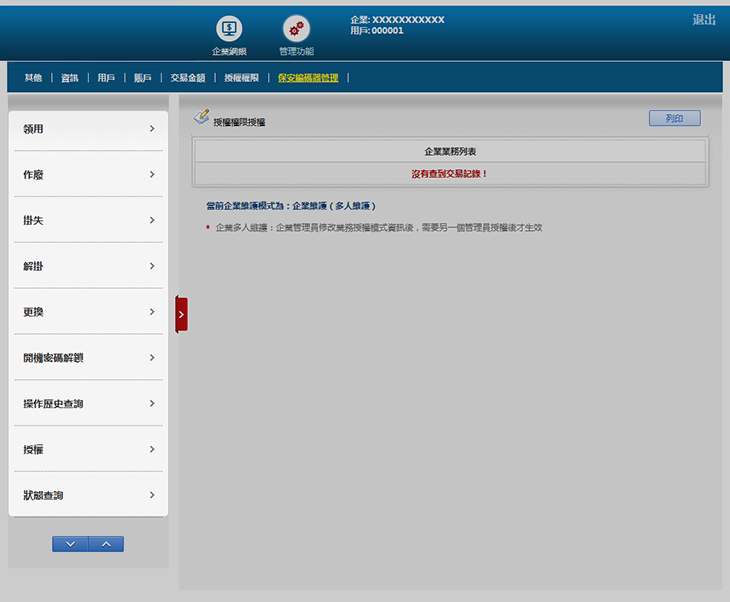The height and width of the screenshot is (602, 730).
Task: Click the pencil icon beside 授權權限授權
Action: coord(201,117)
